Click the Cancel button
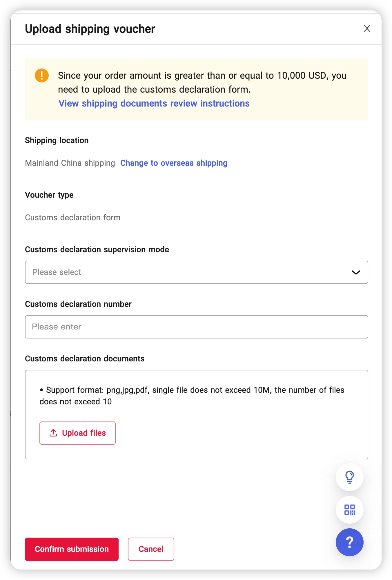This screenshot has width=392, height=580. tap(151, 549)
